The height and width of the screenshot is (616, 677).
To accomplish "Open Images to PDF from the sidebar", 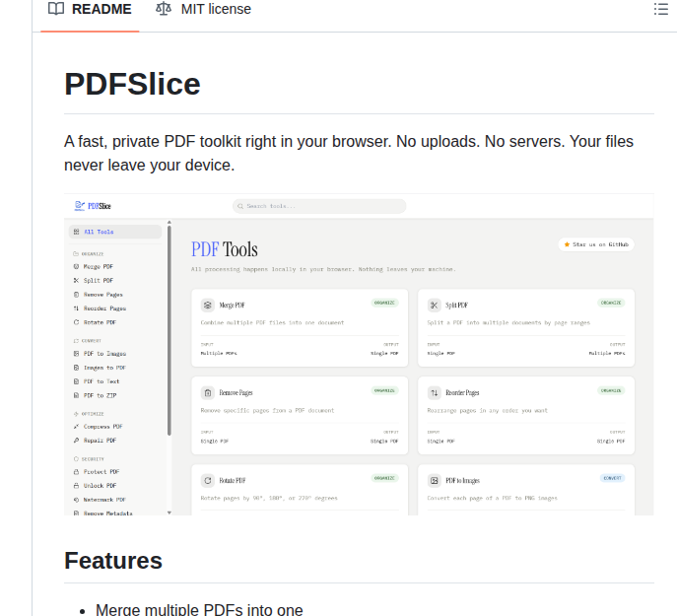I will [x=104, y=368].
